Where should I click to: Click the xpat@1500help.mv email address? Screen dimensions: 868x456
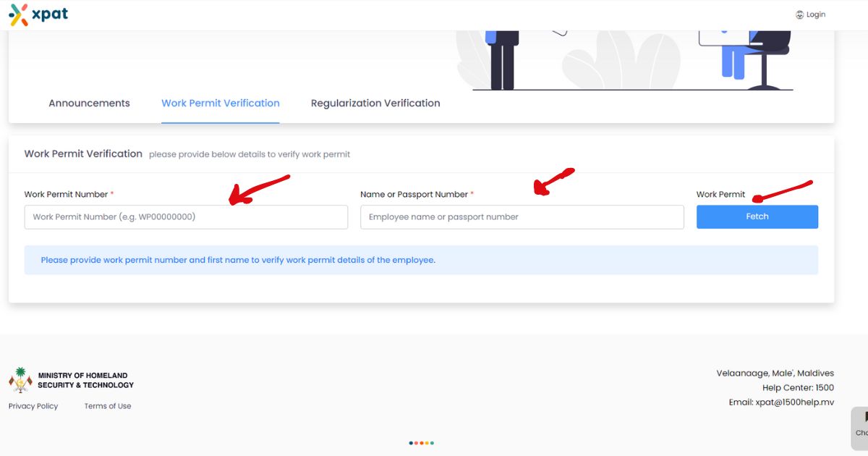[x=794, y=402]
